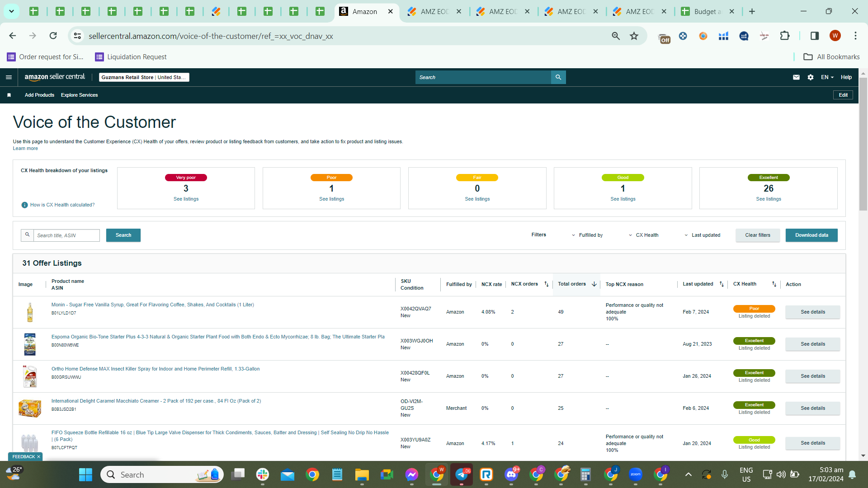Open the Learn more link
The width and height of the screenshot is (868, 488).
pos(25,148)
